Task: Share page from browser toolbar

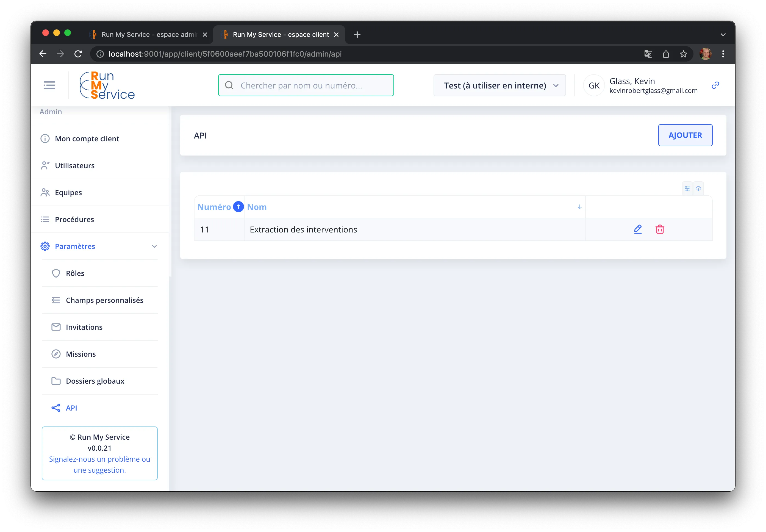Action: 665,54
